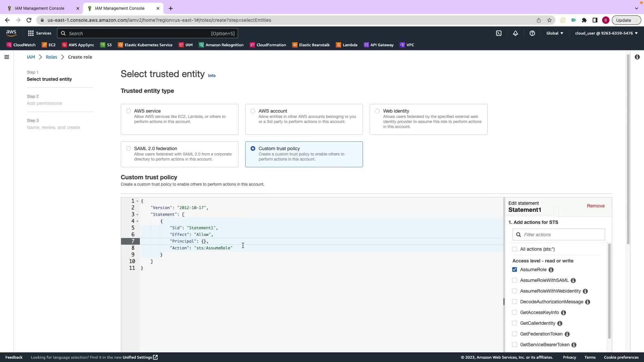Expand the cloud_user account menu
Image resolution: width=644 pixels, height=362 pixels.
tap(606, 33)
